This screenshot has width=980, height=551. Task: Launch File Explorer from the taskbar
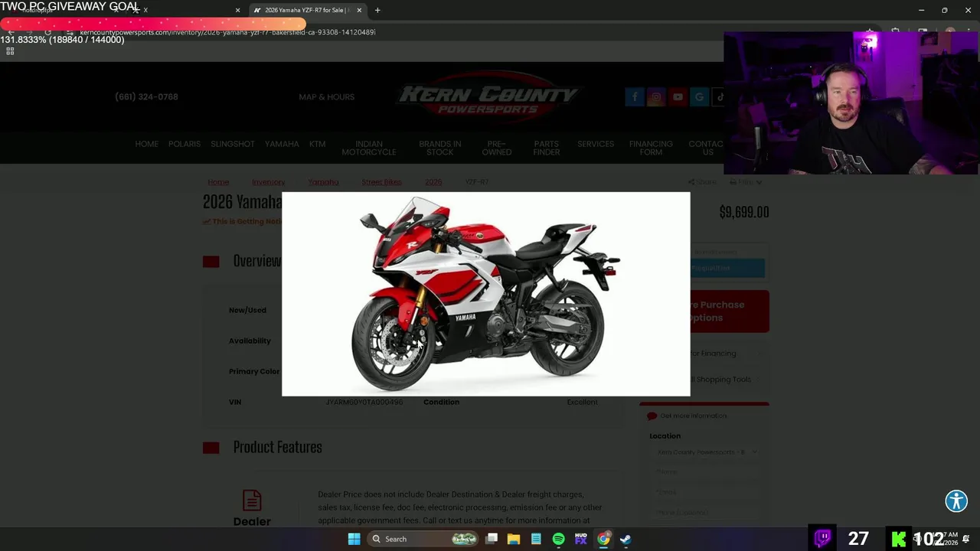(x=514, y=539)
